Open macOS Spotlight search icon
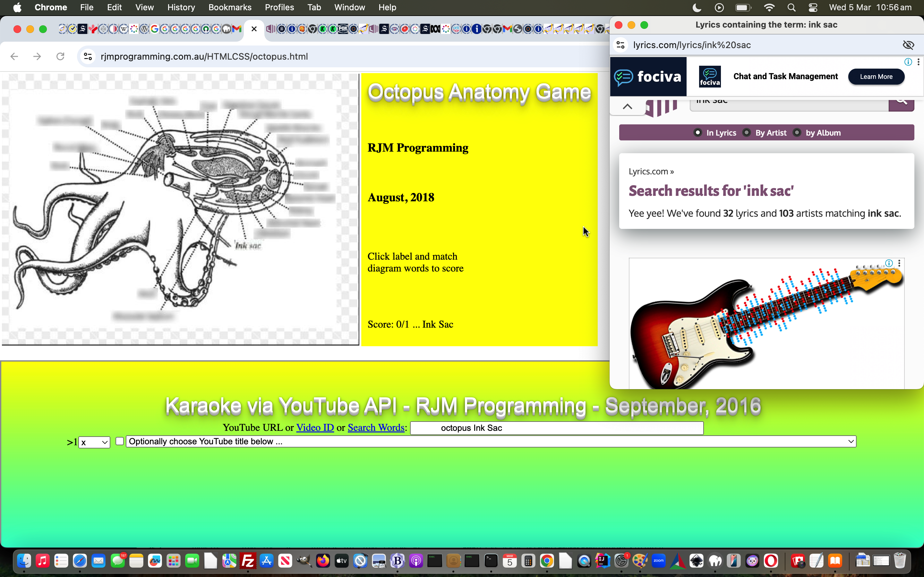Screen dimensions: 924x577 [791, 7]
